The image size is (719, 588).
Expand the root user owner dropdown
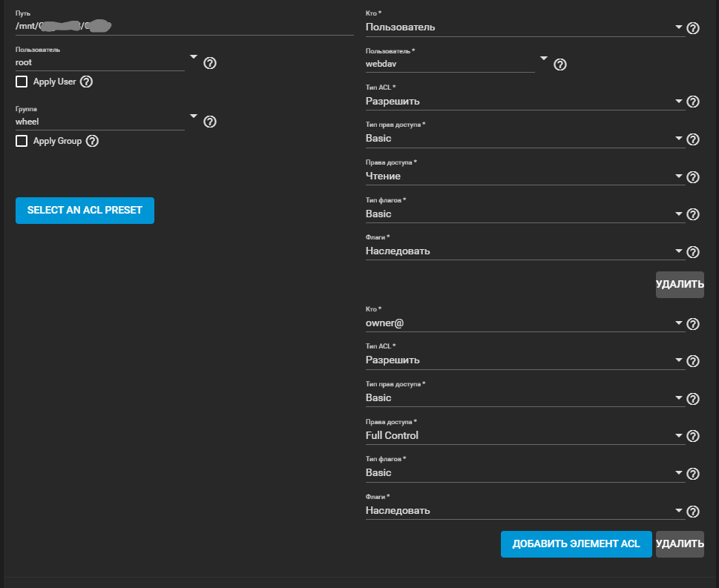[194, 57]
